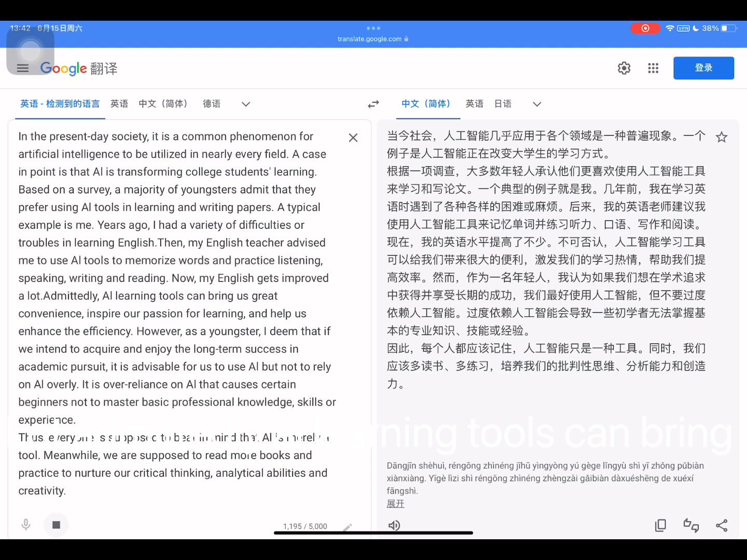Open the Google apps grid
This screenshot has width=747, height=560.
point(653,68)
